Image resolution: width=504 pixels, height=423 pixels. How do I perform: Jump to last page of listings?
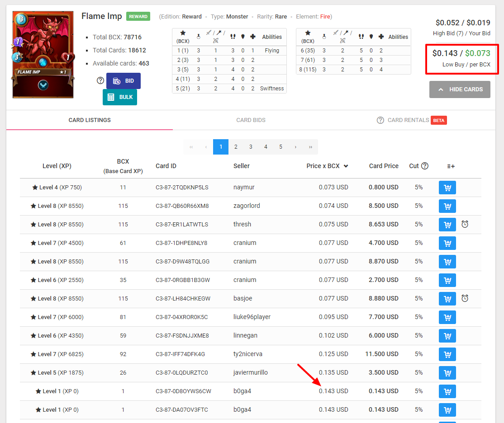click(310, 147)
